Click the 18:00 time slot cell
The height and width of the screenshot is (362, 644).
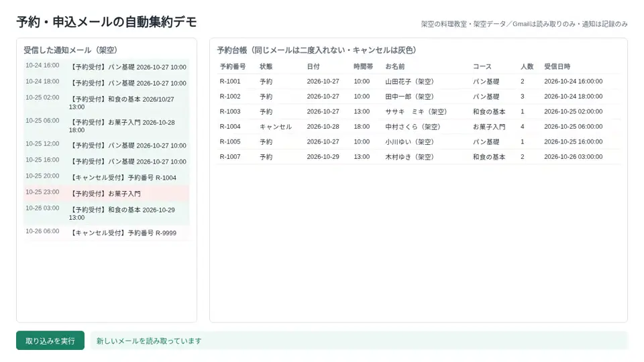pyautogui.click(x=362, y=127)
